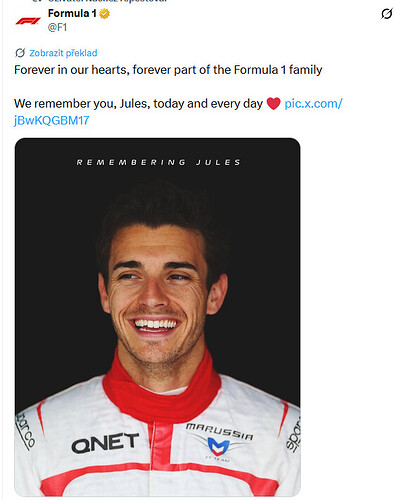395x500 pixels.
Task: Click the jBwKQGBM17 link text
Action: tap(52, 120)
